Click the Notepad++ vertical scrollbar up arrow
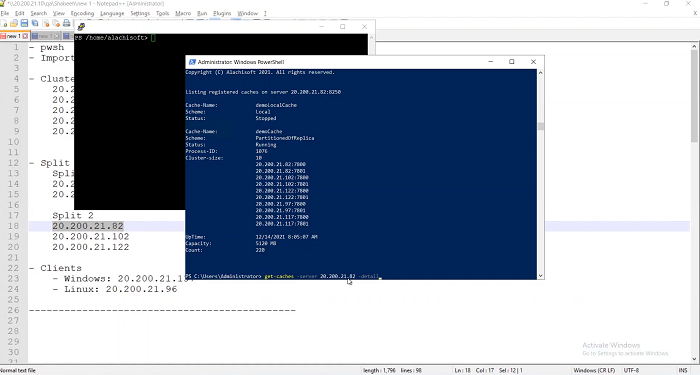This screenshot has width=700, height=375. pyautogui.click(x=695, y=46)
